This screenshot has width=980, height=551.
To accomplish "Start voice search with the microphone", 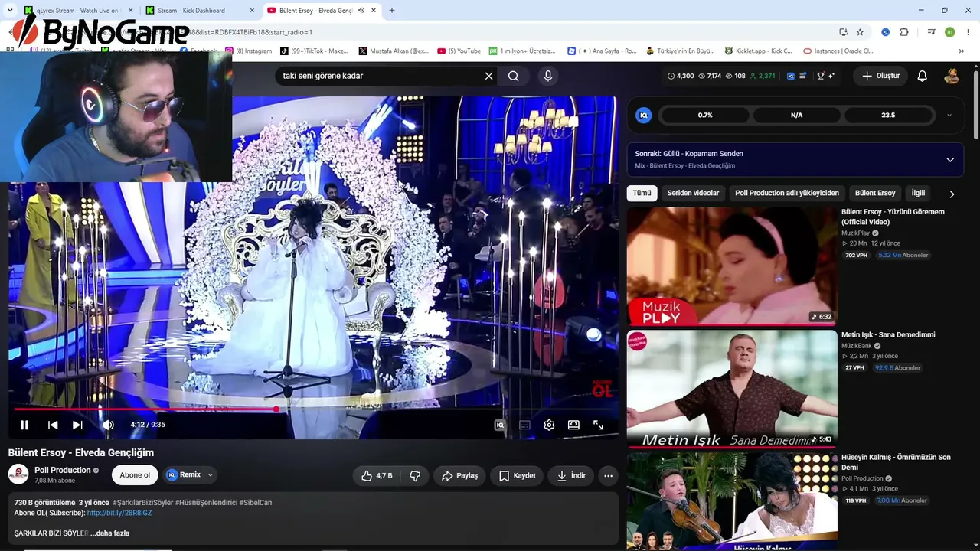I will click(547, 76).
